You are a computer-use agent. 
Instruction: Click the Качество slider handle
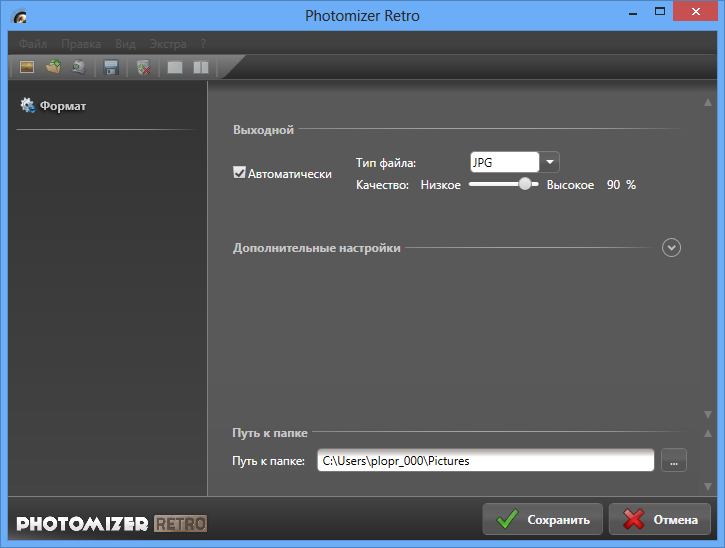click(x=525, y=184)
